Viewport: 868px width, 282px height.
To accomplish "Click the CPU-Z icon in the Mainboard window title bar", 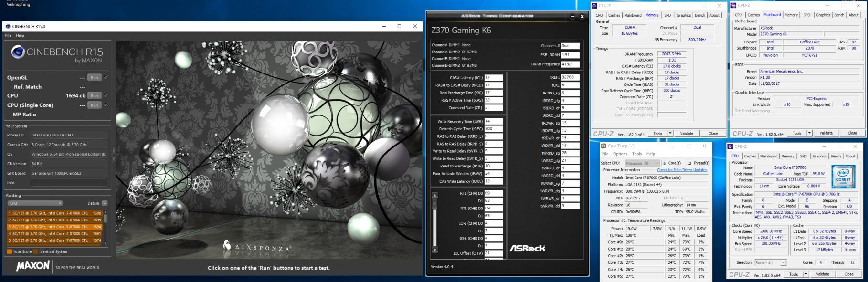I will (x=733, y=6).
